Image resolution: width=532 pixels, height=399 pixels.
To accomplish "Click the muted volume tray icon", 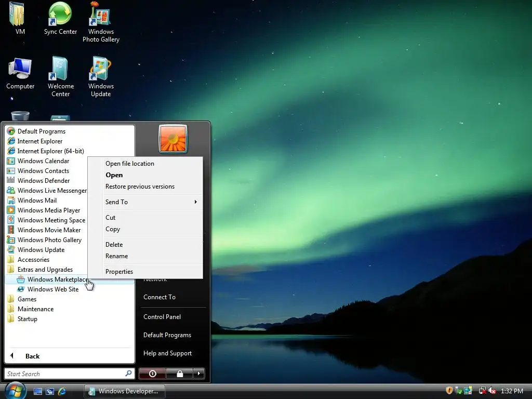I will click(493, 391).
